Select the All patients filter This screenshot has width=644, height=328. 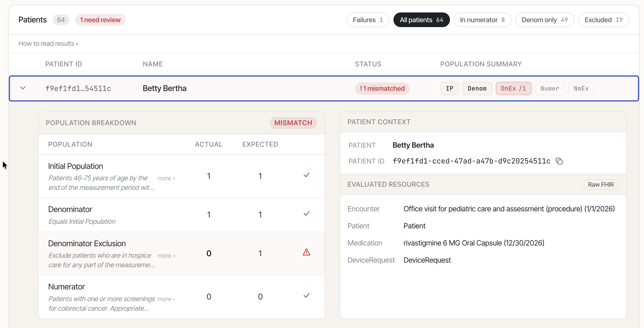pyautogui.click(x=421, y=20)
